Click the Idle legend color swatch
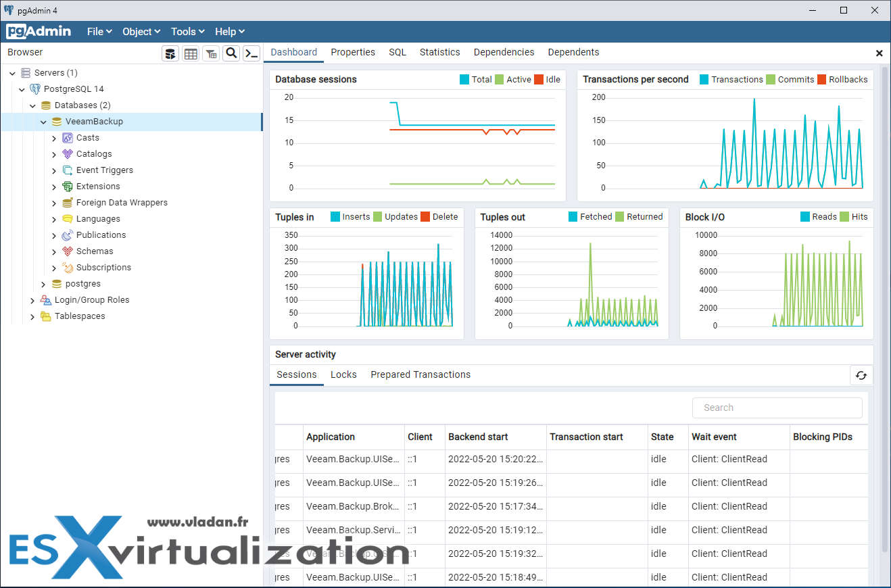This screenshot has width=891, height=588. point(539,80)
